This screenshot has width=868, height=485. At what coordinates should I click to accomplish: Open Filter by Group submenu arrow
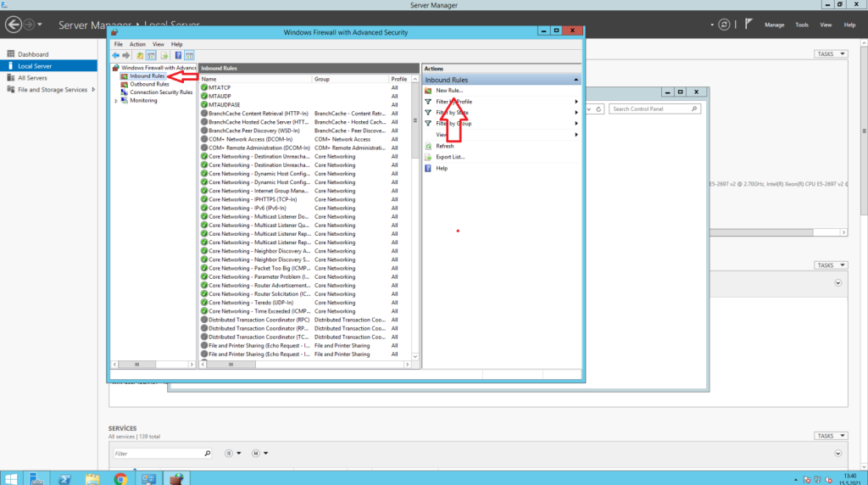[576, 124]
